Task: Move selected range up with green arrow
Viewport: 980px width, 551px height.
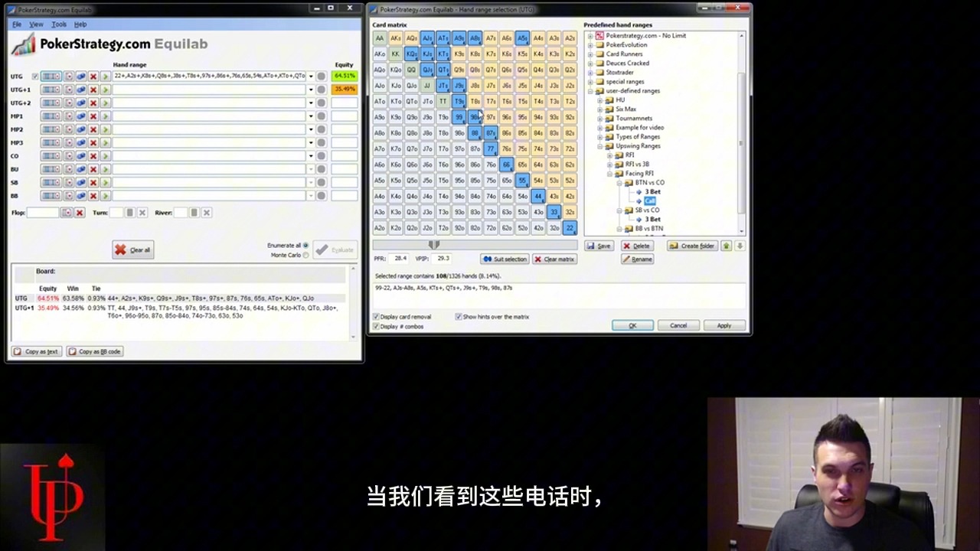Action: [727, 246]
